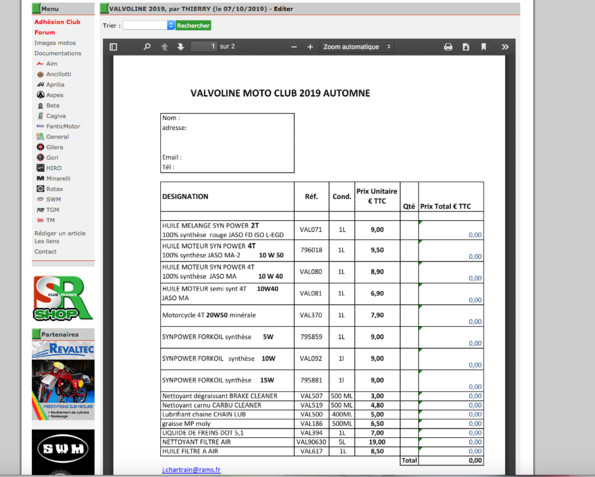Download the PDF file
The height and width of the screenshot is (477, 595).
point(466,47)
